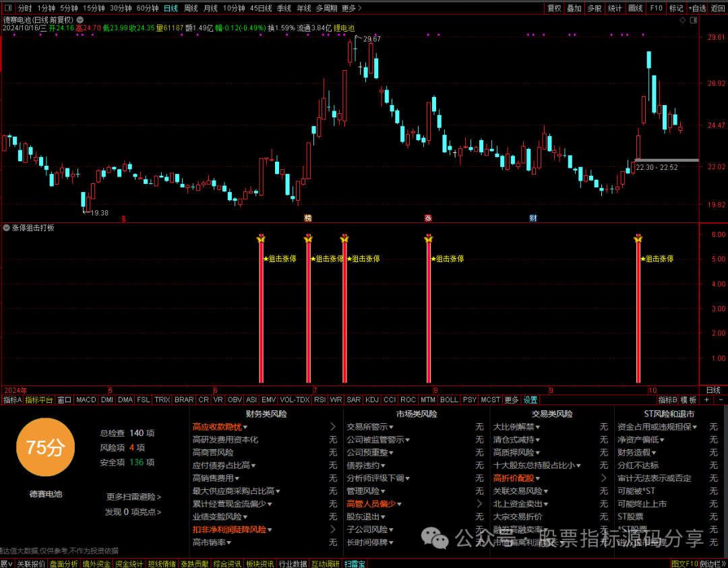Select the 周线 weekly period

click(191, 8)
